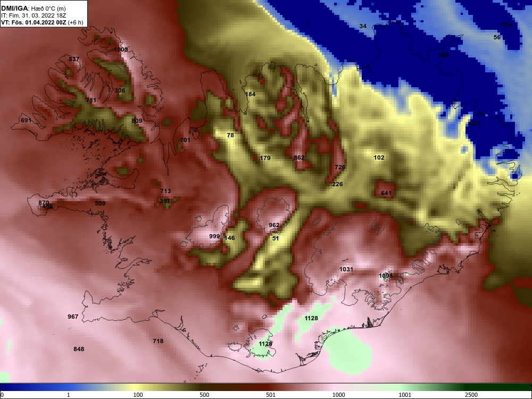Click the 1001 label on the color scale
Screen dimensions: 532x399
click(x=405, y=395)
